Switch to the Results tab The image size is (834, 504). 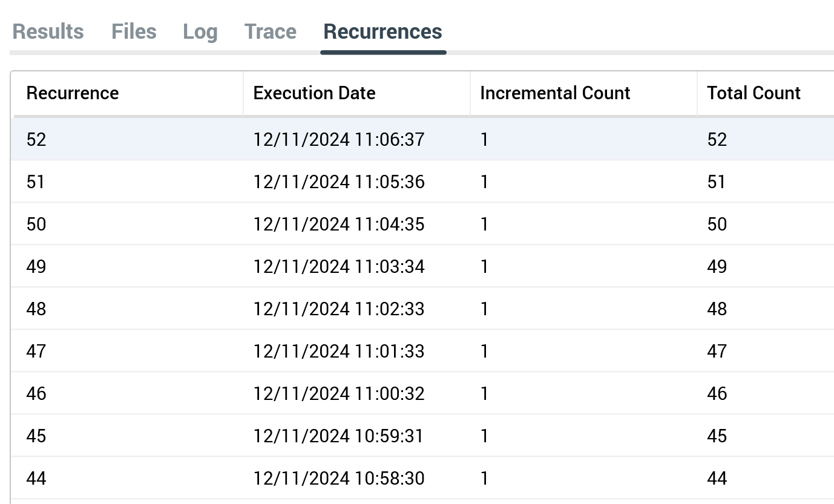pyautogui.click(x=48, y=31)
